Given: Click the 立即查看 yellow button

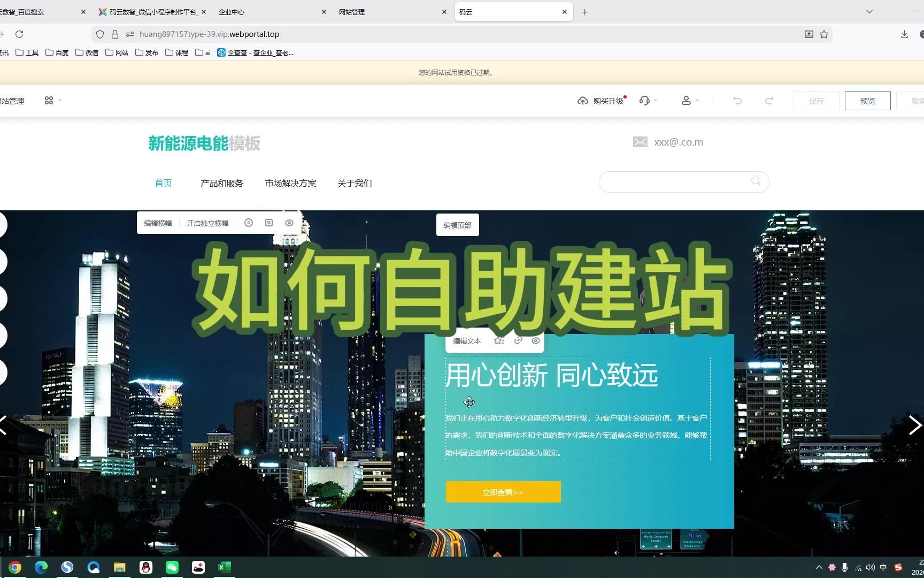Looking at the screenshot, I should (x=503, y=492).
